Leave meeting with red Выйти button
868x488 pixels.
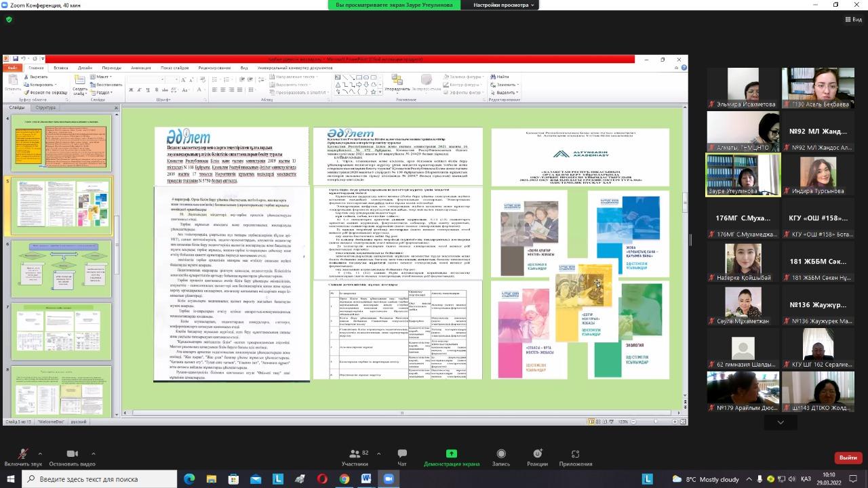(848, 457)
